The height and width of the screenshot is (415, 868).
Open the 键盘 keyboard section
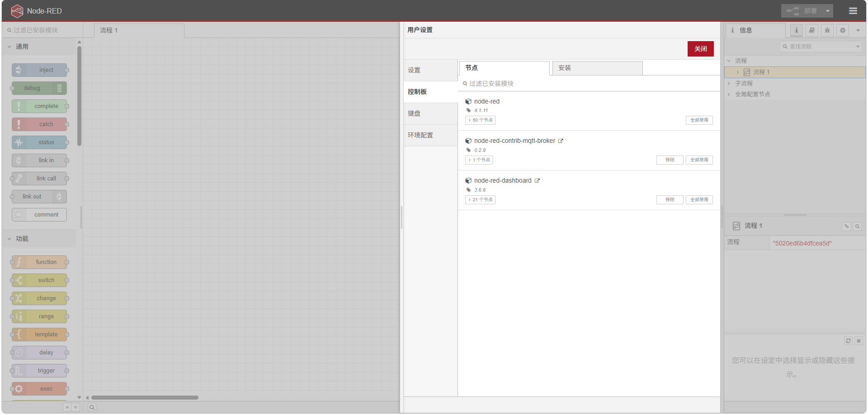430,114
